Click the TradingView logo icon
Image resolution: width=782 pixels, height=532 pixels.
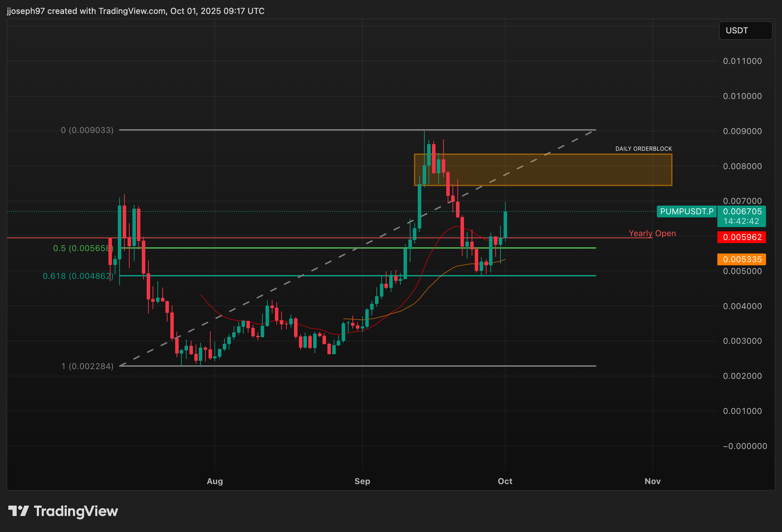[x=18, y=511]
